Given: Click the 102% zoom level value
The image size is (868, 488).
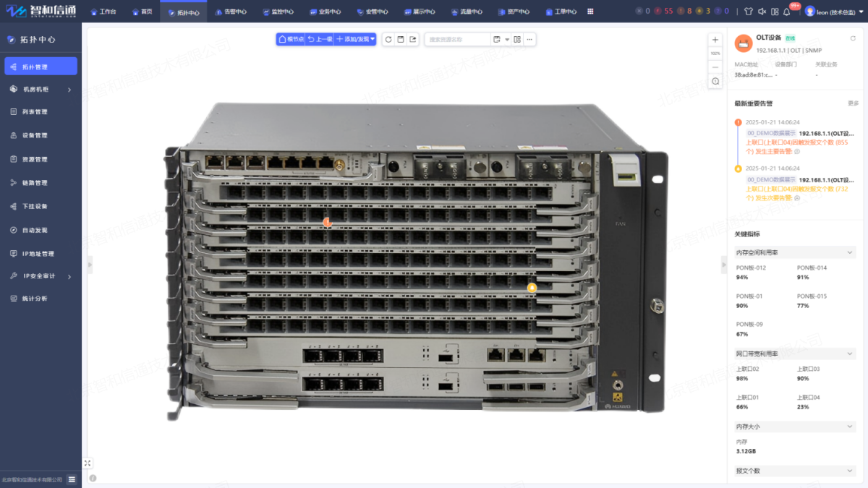Looking at the screenshot, I should (715, 53).
